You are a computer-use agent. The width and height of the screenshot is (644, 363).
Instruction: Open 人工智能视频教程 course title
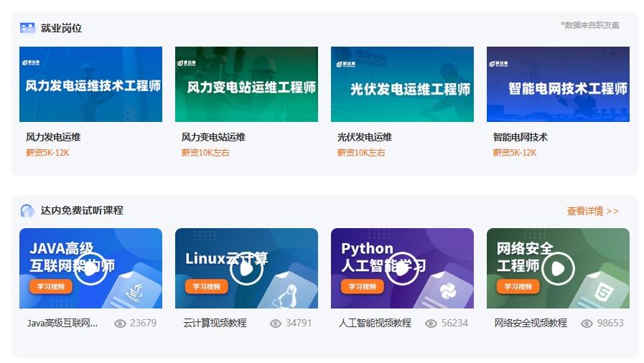(375, 324)
